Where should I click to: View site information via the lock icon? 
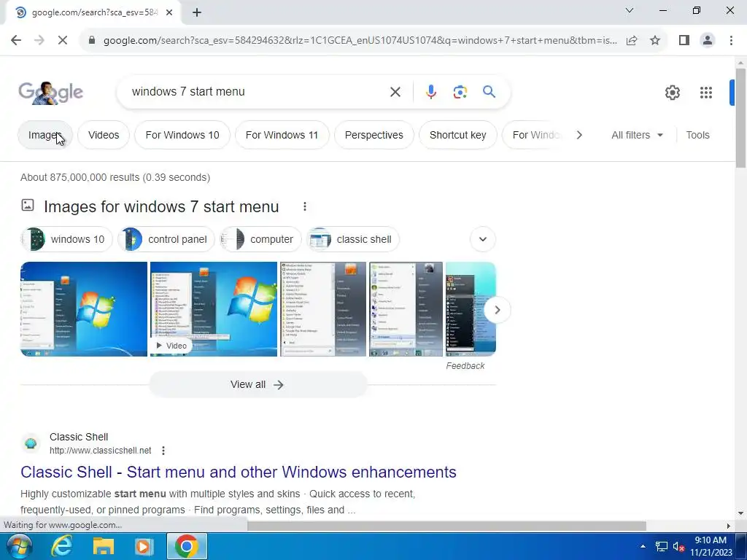[x=92, y=41]
